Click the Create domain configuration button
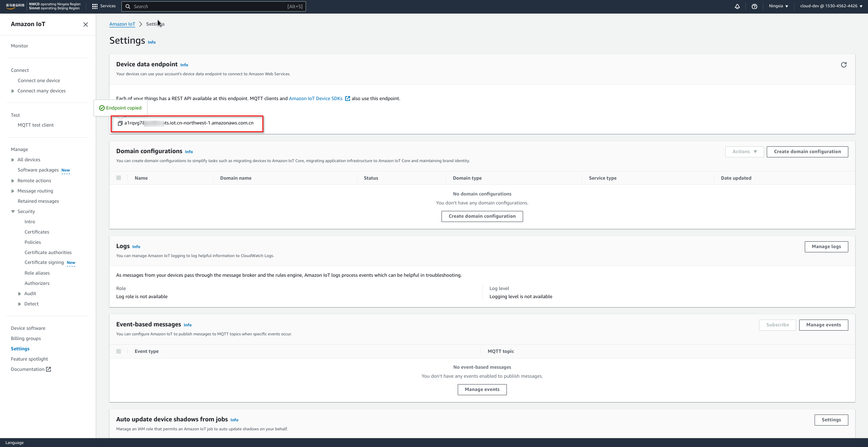 click(807, 151)
